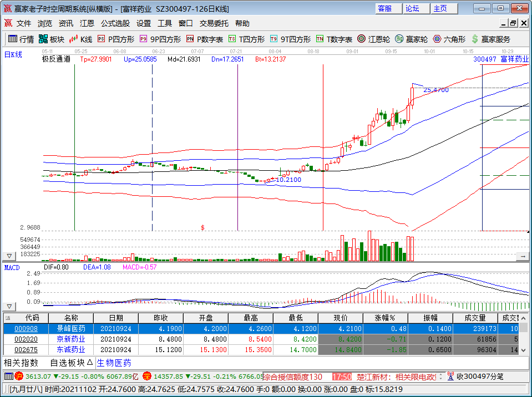Open the P四方形 tool

coord(116,39)
